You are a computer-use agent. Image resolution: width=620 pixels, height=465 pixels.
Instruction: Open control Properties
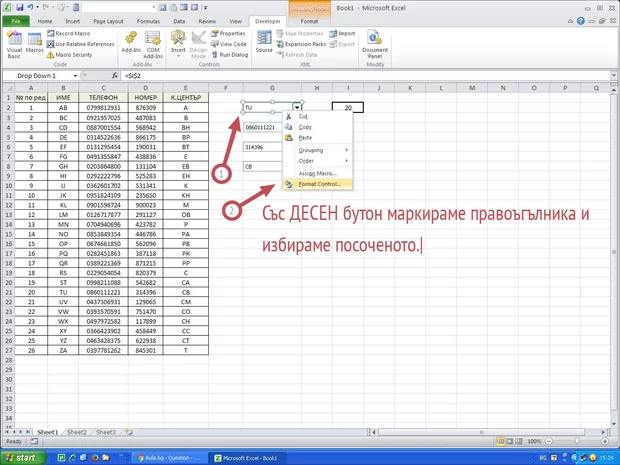228,34
